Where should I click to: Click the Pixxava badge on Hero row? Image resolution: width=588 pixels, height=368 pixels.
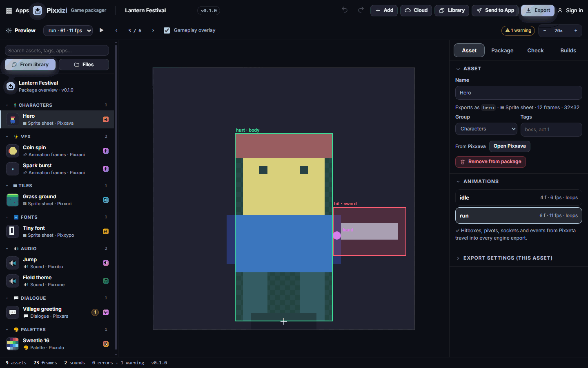point(106,119)
